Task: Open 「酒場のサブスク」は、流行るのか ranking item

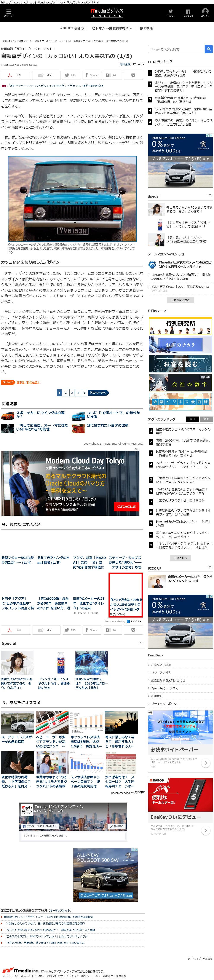Action: (x=180, y=500)
